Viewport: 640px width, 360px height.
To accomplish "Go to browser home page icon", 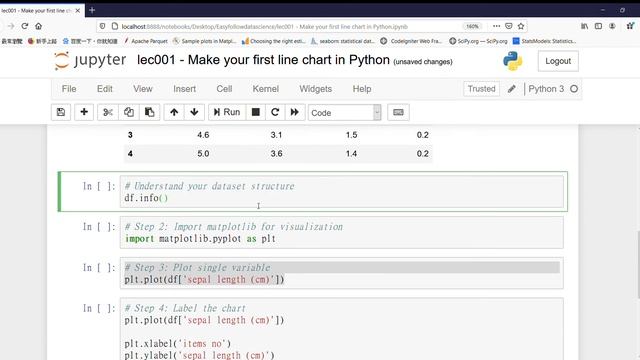I will [38, 26].
